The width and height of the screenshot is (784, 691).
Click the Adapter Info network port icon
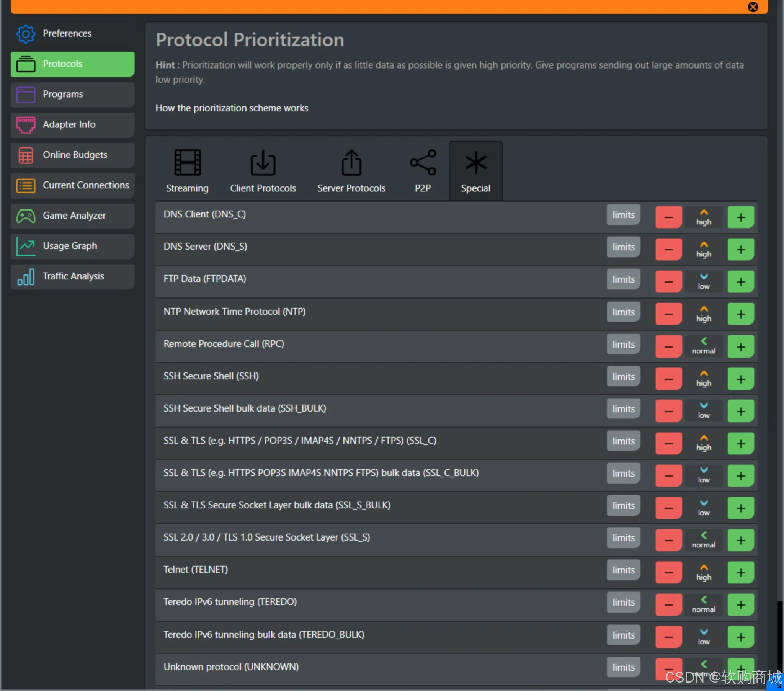25,125
